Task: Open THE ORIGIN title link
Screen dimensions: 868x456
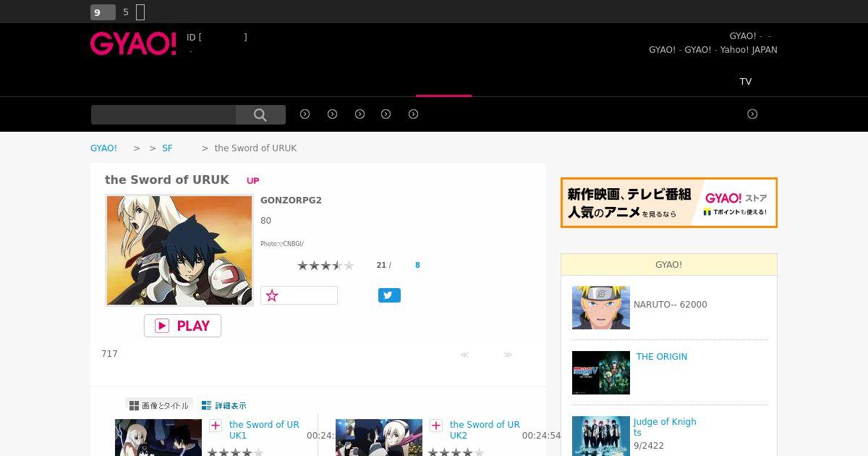Action: [662, 357]
